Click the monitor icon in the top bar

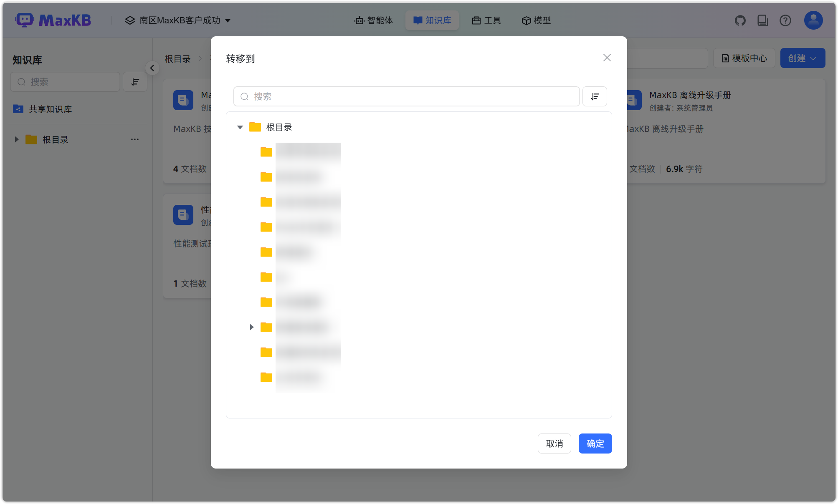(763, 20)
